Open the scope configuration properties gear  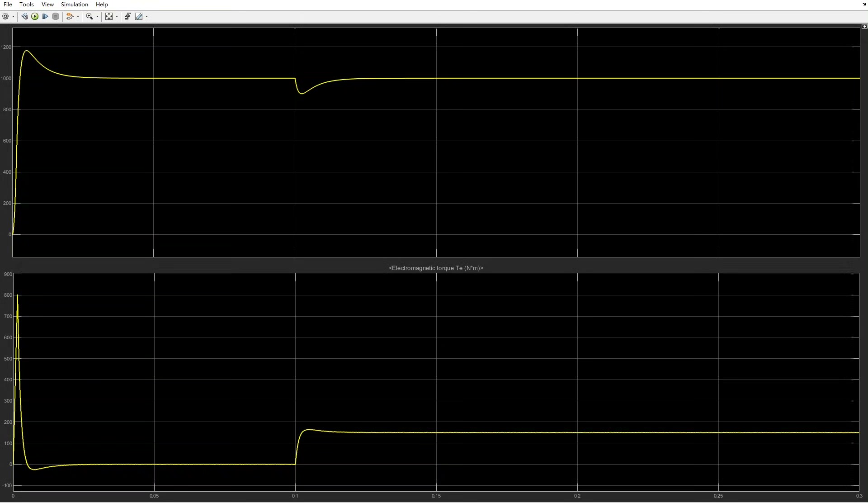5,16
